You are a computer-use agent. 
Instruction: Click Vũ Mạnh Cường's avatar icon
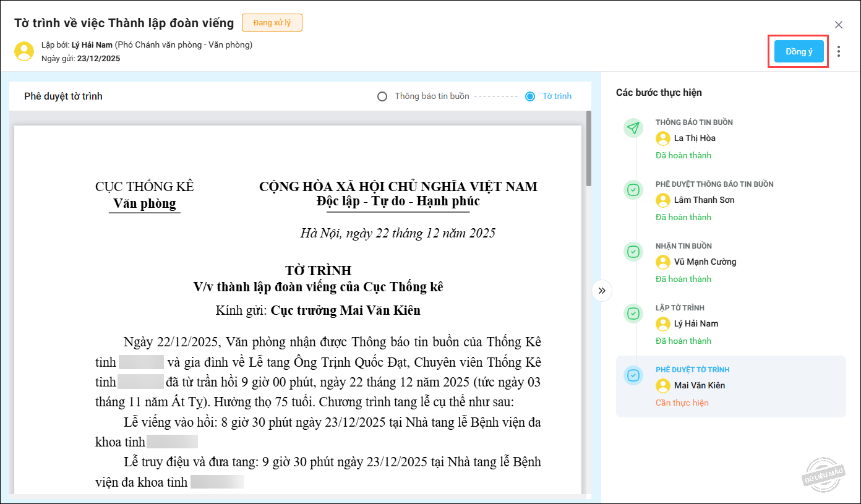[x=663, y=262]
